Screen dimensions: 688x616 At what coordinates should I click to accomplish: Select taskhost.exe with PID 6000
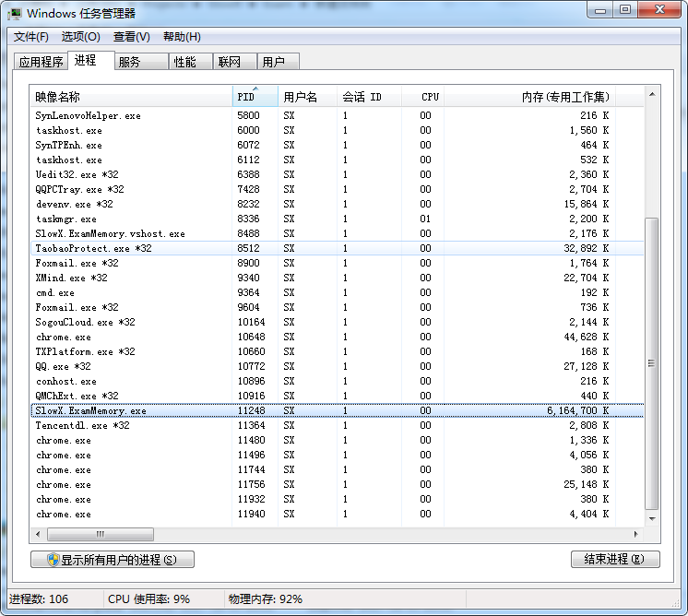(337, 130)
